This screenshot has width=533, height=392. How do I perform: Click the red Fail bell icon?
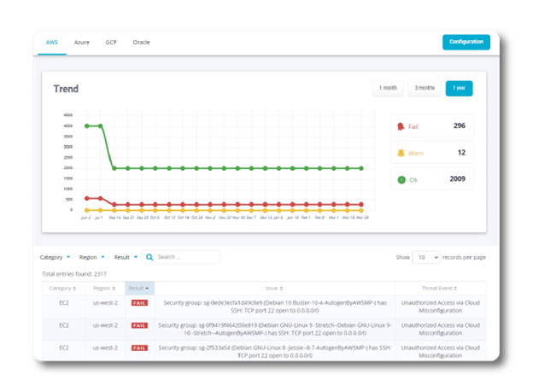(401, 126)
